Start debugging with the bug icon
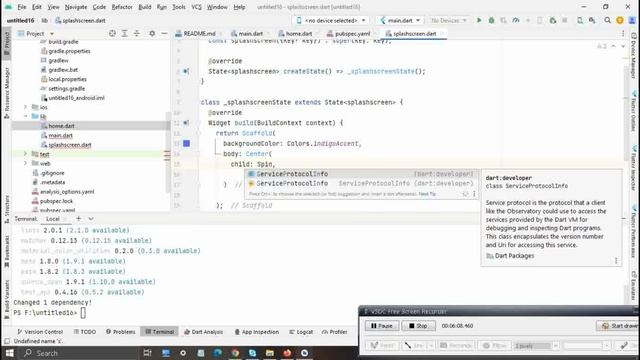The width and height of the screenshot is (640, 360). (x=491, y=20)
